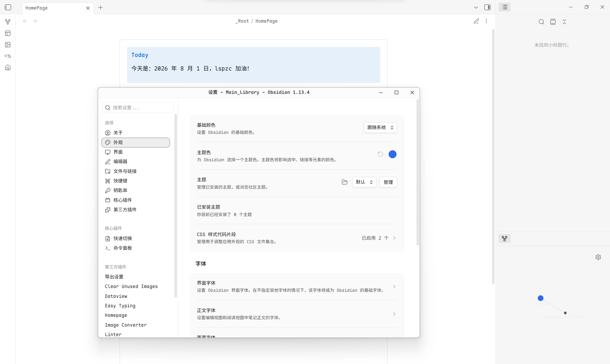Image resolution: width=610 pixels, height=364 pixels.
Task: Open homepage via house ribbon icon
Action: tap(8, 67)
